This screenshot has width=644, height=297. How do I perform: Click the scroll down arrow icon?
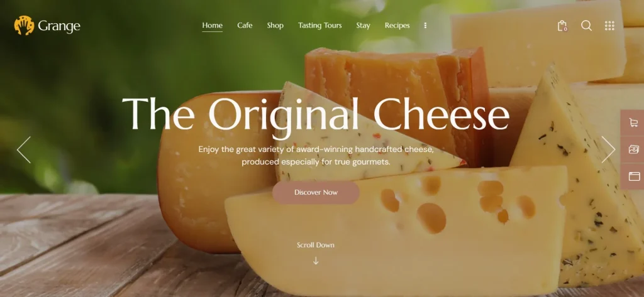click(316, 261)
